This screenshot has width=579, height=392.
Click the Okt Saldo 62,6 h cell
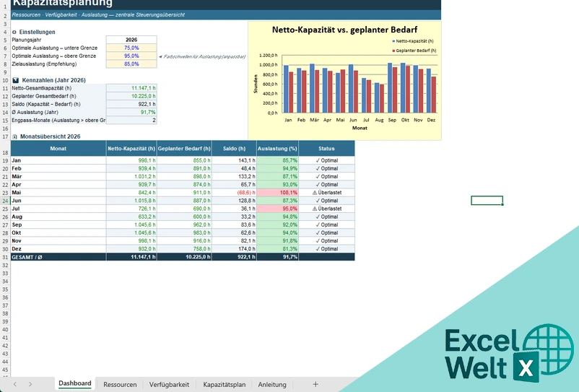tap(234, 232)
